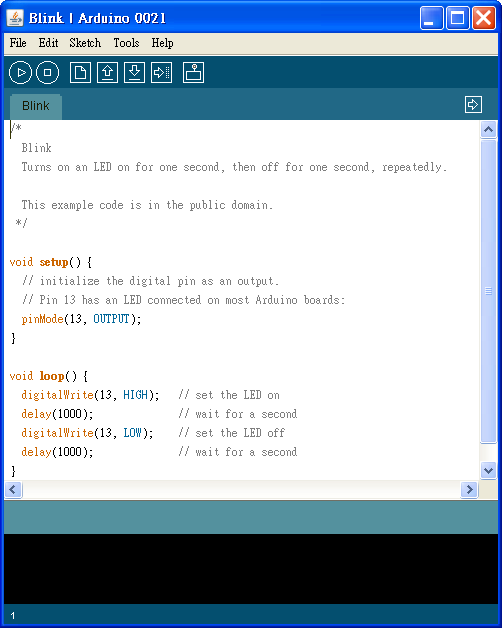Open the Serial Monitor icon
The width and height of the screenshot is (502, 628).
tap(194, 72)
